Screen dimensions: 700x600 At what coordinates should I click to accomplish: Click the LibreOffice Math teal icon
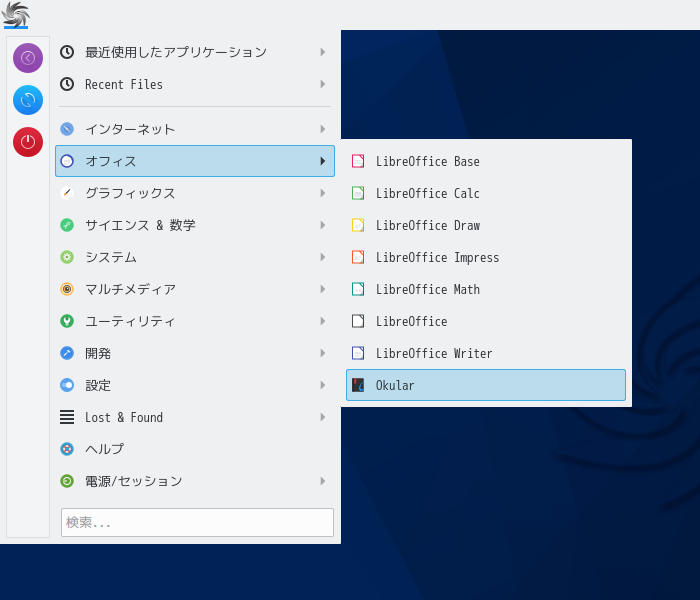coord(358,289)
